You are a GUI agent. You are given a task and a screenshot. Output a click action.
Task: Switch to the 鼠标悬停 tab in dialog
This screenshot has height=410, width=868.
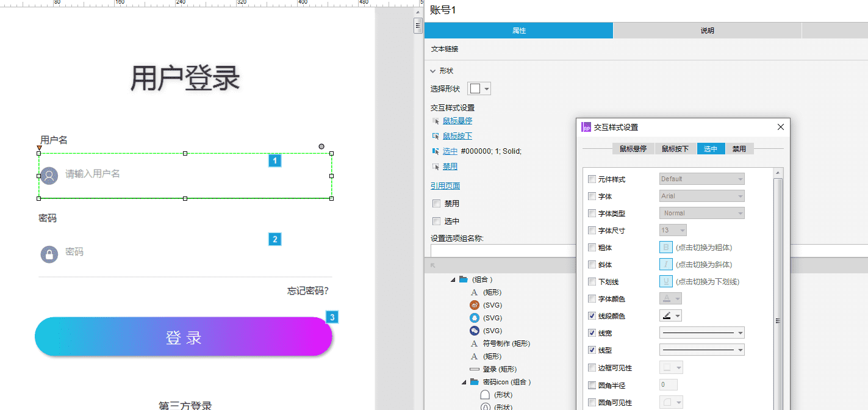633,149
